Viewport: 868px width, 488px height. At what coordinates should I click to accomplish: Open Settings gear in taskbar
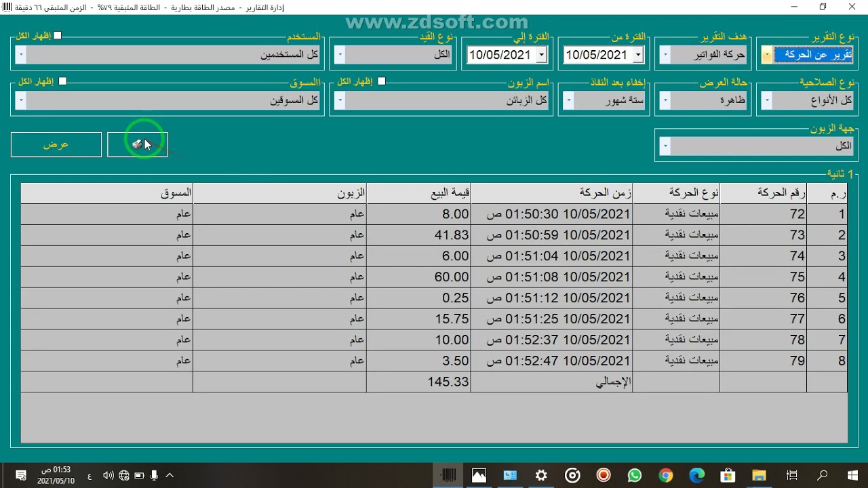541,475
